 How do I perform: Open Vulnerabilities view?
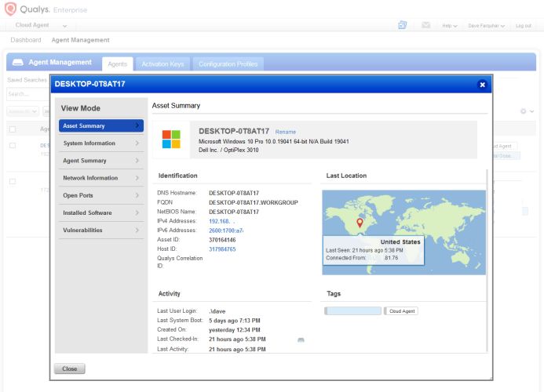tap(101, 230)
